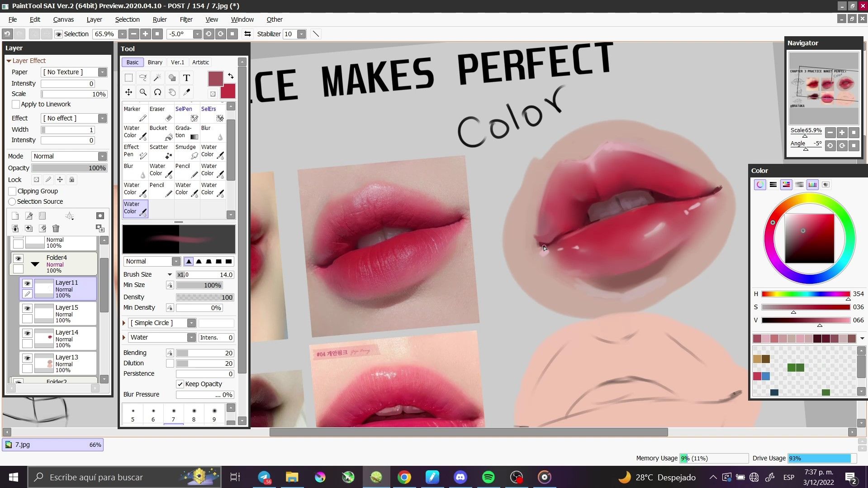Open the zoom percentage dropdown
The width and height of the screenshot is (868, 488).
pyautogui.click(x=122, y=34)
